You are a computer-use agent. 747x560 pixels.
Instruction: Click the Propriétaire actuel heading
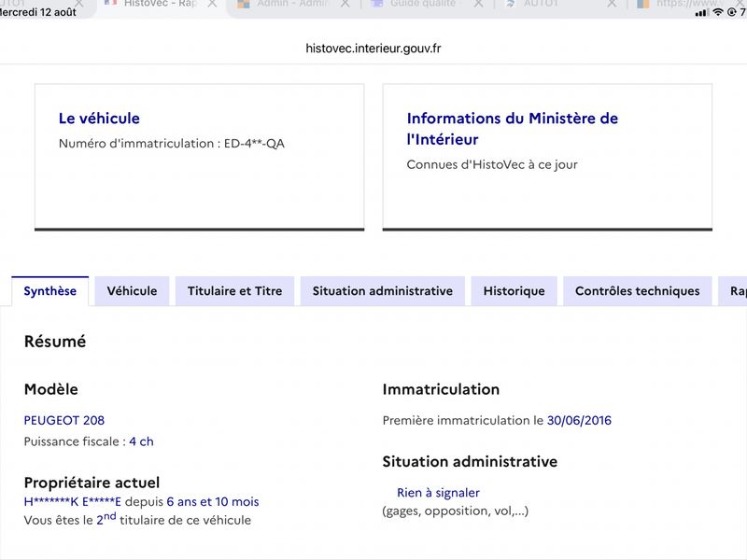pos(92,483)
